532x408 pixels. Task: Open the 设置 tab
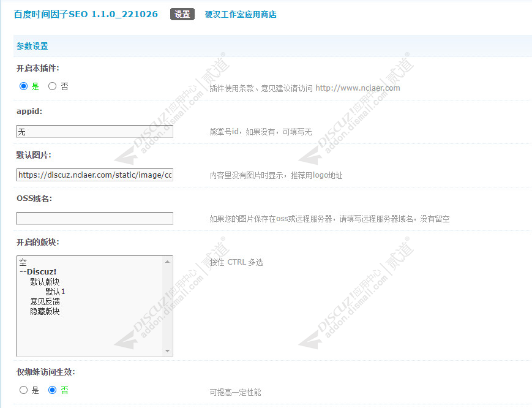pos(182,14)
